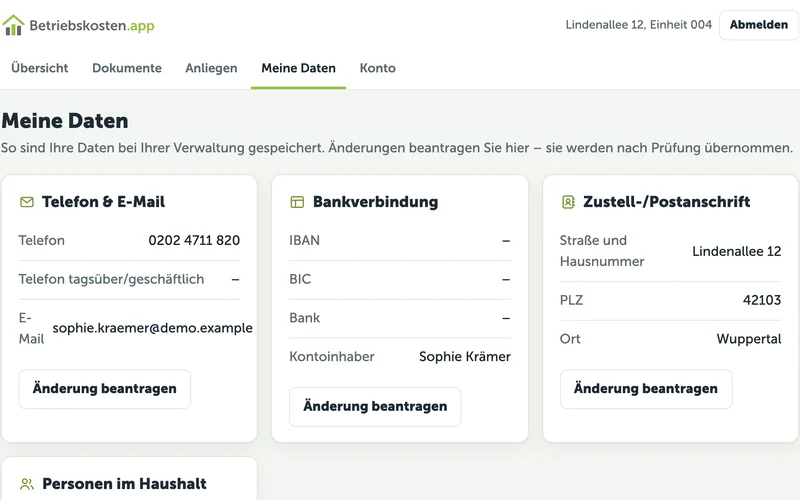
Task: Click the Telefon label in first card
Action: pyautogui.click(x=42, y=240)
